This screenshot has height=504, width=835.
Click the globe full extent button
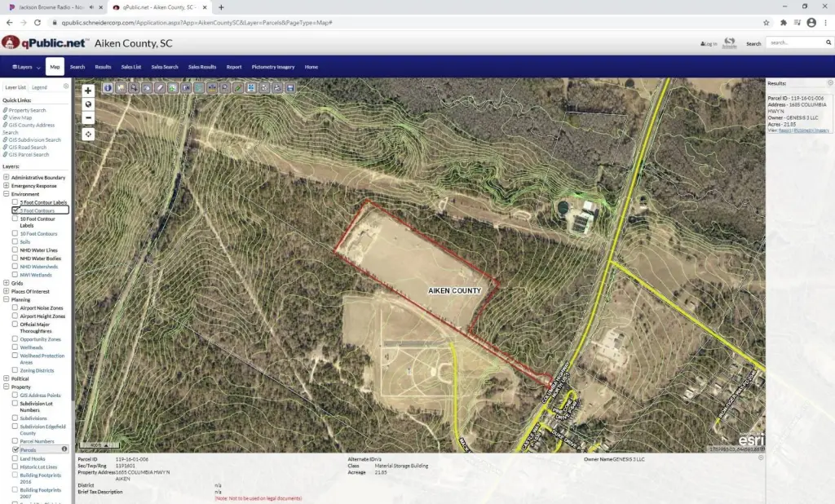point(88,104)
